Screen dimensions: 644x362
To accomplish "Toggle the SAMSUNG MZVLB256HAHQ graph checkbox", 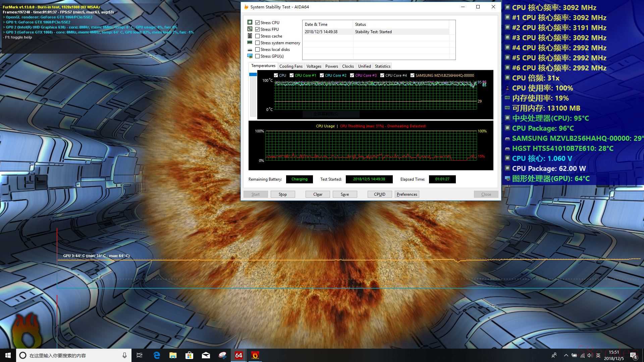I will pyautogui.click(x=412, y=75).
